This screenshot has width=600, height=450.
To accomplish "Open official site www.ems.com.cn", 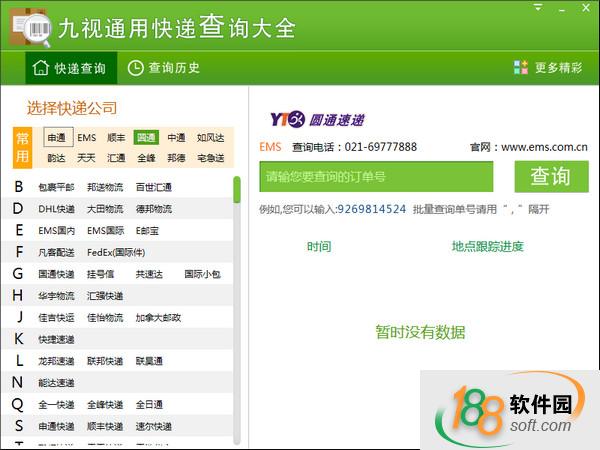I will click(x=544, y=147).
